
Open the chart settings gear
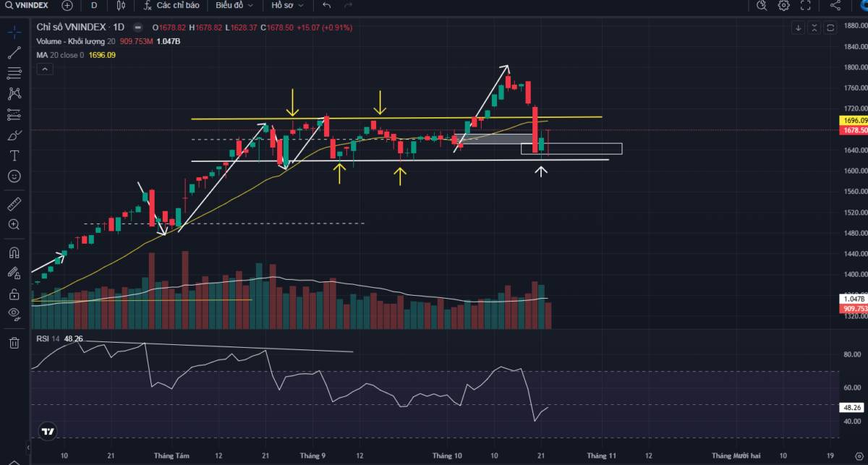tap(783, 6)
